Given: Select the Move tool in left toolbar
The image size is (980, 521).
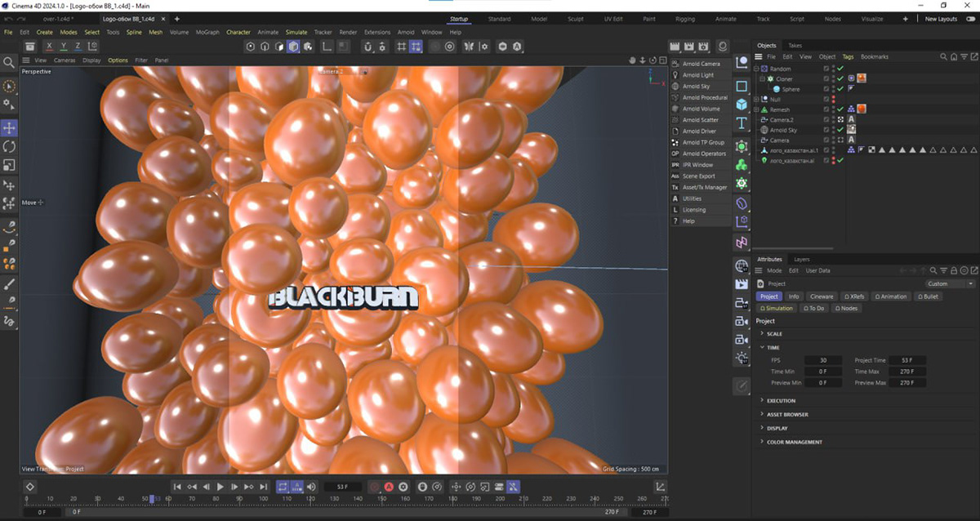Looking at the screenshot, I should [x=9, y=128].
